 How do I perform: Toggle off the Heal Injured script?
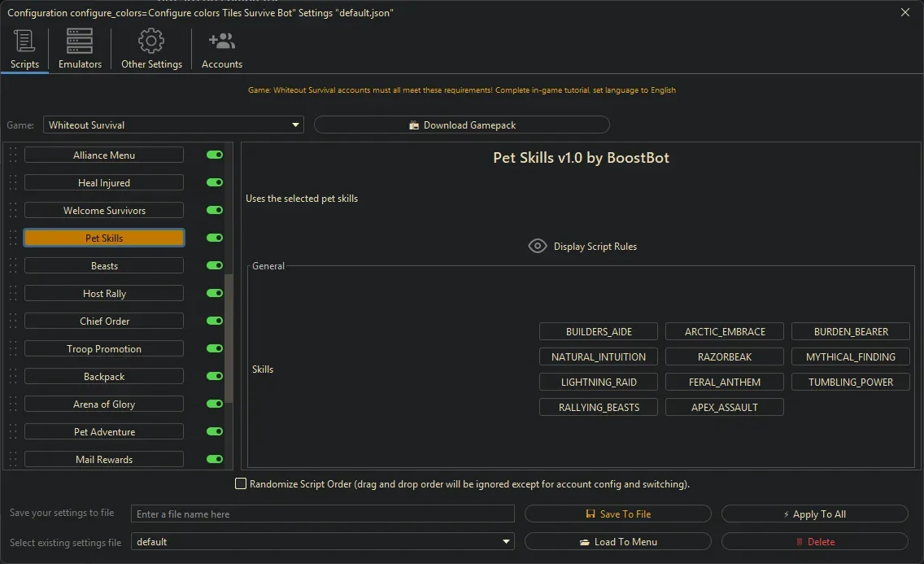[215, 183]
